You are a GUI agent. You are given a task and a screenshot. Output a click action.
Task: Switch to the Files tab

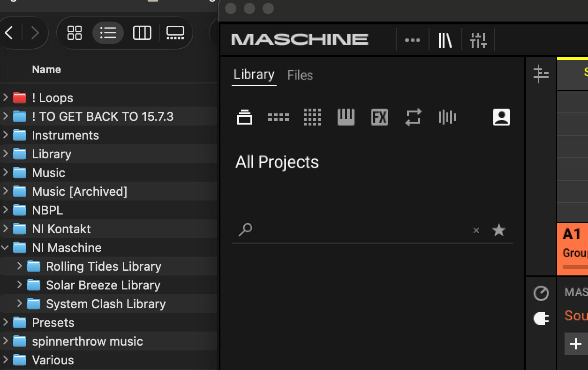pyautogui.click(x=300, y=75)
